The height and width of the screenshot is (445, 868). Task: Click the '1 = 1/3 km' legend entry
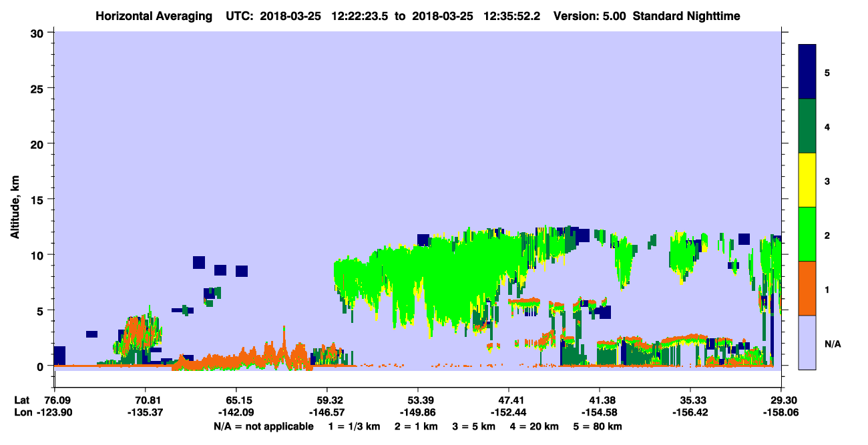click(x=355, y=426)
